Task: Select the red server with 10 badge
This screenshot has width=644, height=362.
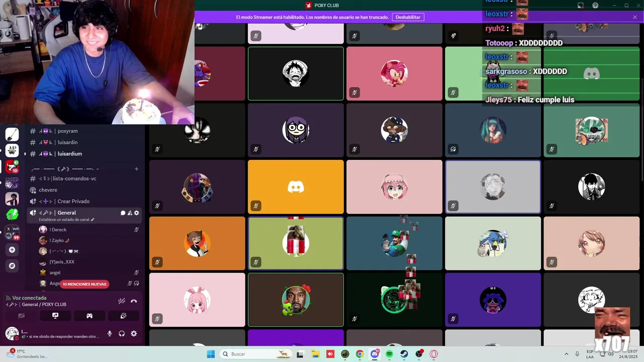Action: pos(12,166)
